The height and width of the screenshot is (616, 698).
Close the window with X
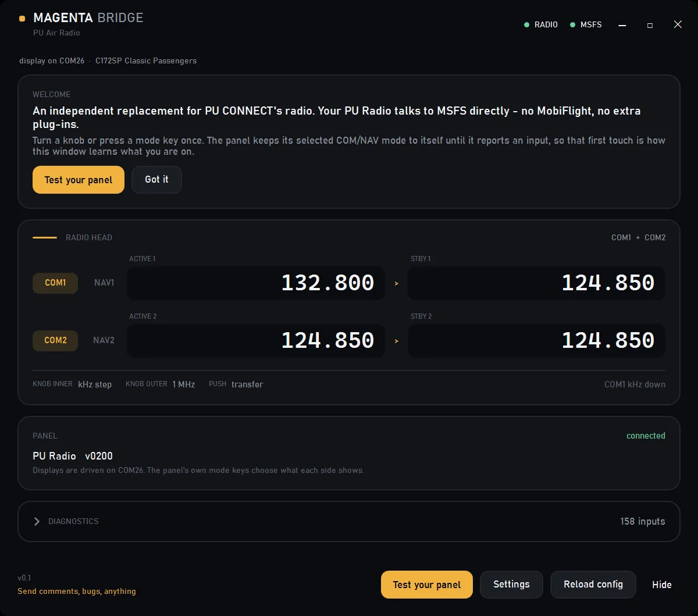(678, 24)
